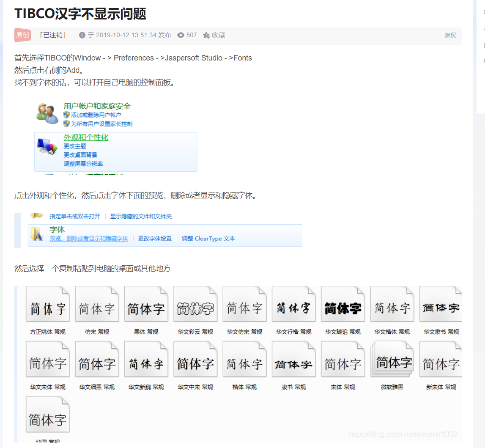Open 更改字体设置
This screenshot has height=448, width=485.
[155, 239]
